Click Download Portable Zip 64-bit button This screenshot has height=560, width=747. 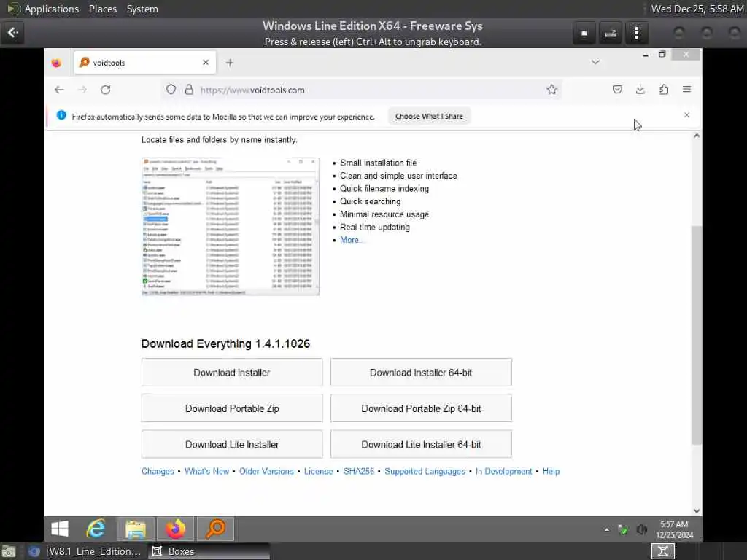(x=421, y=408)
